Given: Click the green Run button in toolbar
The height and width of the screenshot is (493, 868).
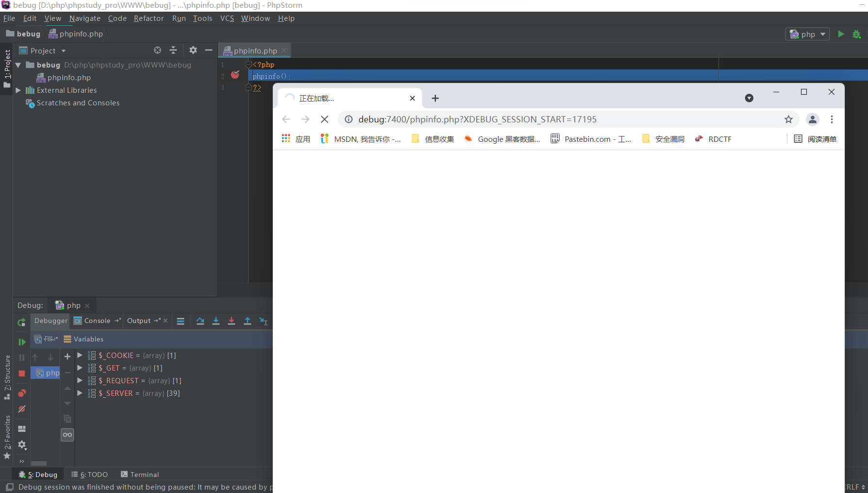Looking at the screenshot, I should tap(841, 34).
